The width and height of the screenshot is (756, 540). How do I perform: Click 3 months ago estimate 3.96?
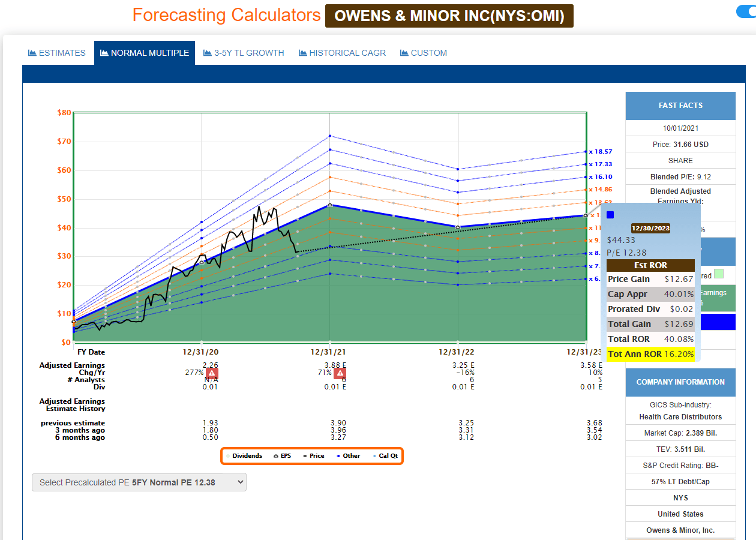(339, 430)
